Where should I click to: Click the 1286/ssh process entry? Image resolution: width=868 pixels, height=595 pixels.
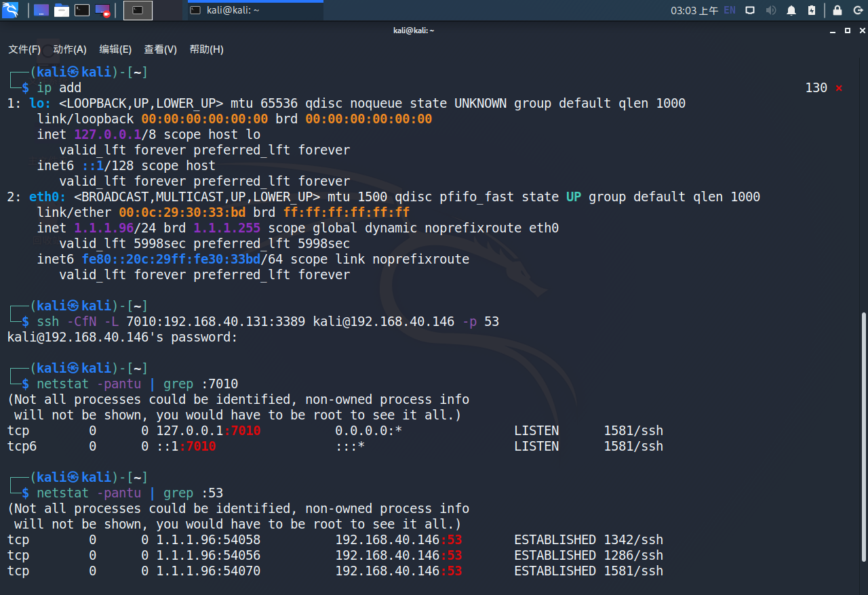(633, 555)
